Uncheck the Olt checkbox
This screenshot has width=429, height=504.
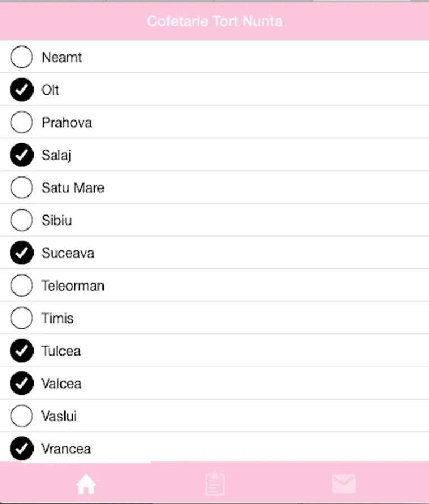22,90
